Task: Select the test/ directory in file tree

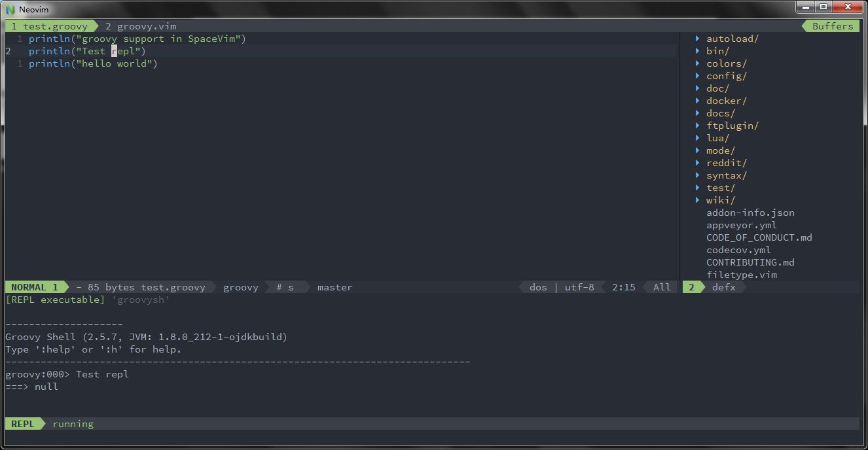Action: tap(721, 188)
